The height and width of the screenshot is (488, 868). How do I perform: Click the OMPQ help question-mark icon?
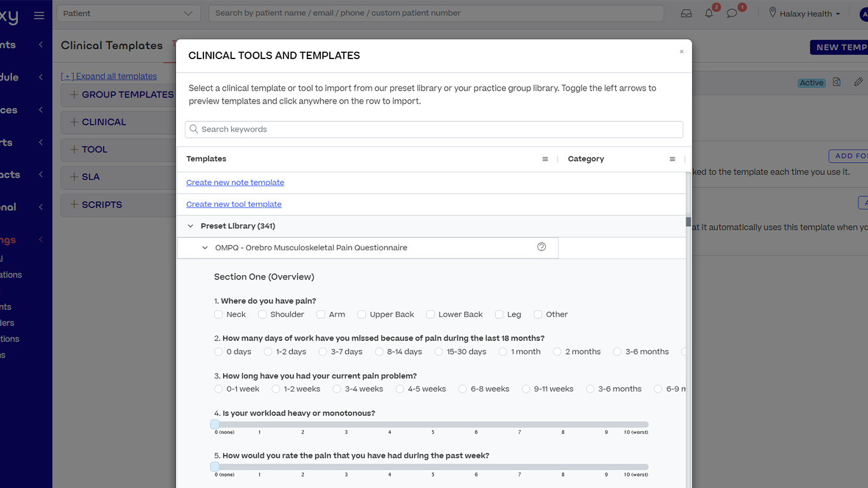click(541, 247)
